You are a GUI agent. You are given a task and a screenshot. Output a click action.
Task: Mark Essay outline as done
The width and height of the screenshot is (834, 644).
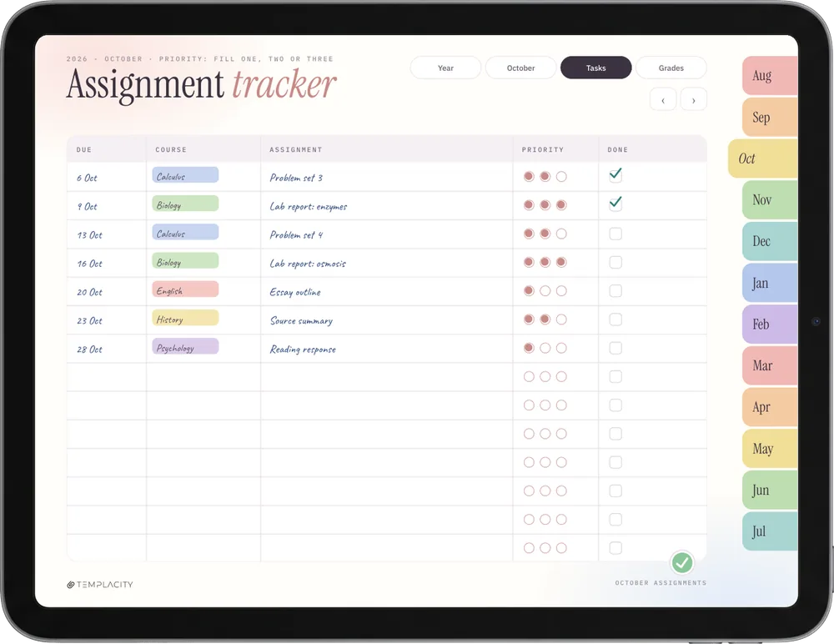[x=615, y=290]
